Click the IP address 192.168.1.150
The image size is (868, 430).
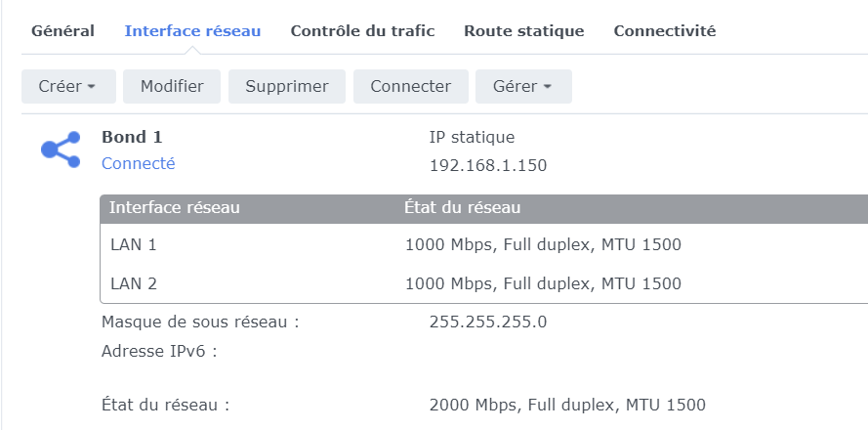click(x=488, y=165)
